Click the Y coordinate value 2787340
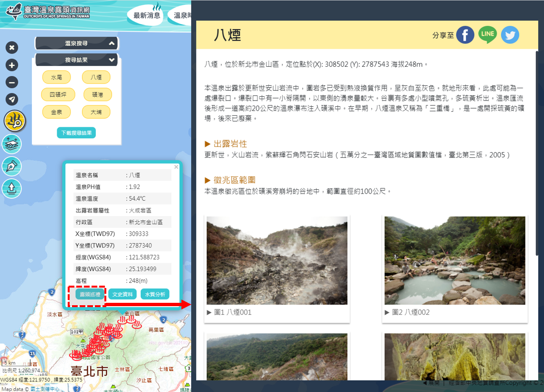This screenshot has width=544, height=392. click(140, 246)
